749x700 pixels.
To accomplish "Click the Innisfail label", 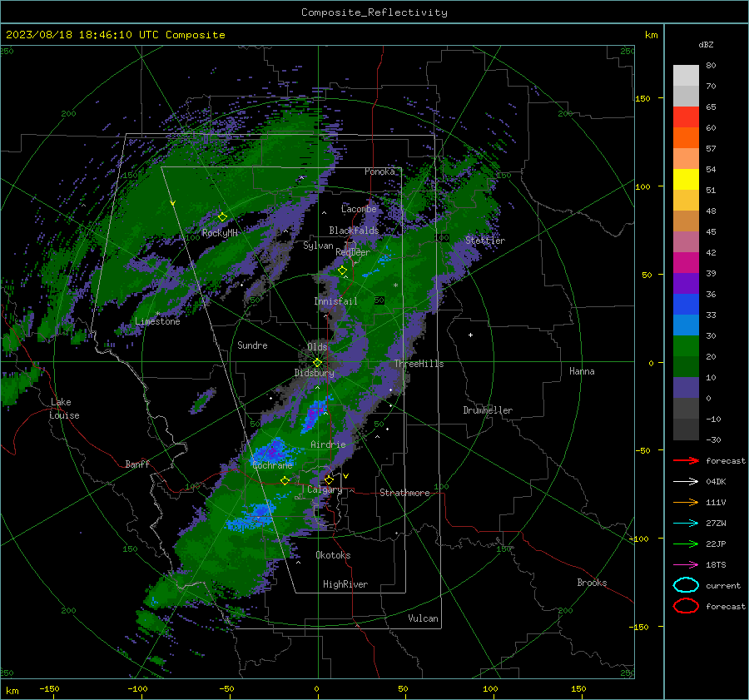I will coord(335,301).
